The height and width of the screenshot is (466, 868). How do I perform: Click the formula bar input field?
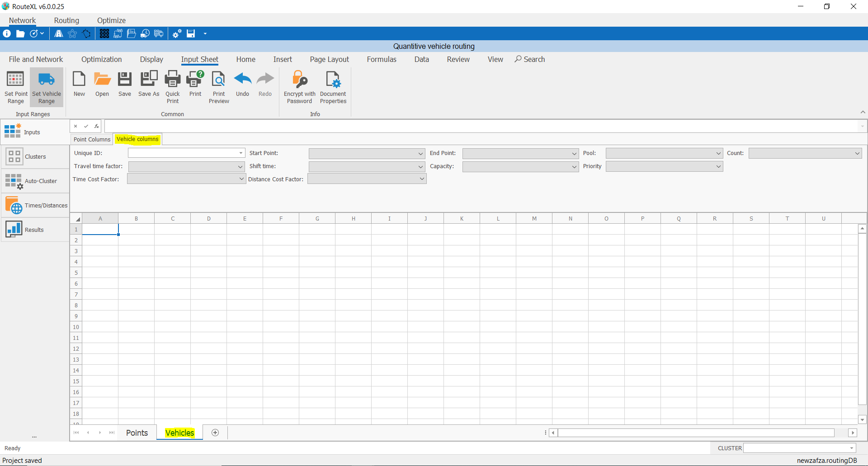[x=481, y=126]
